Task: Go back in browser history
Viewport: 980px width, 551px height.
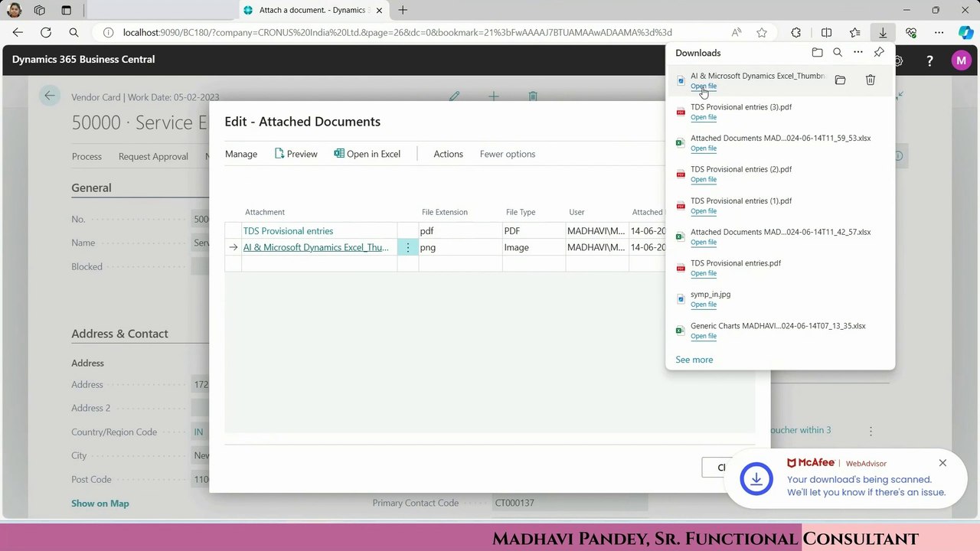Action: pyautogui.click(x=18, y=32)
